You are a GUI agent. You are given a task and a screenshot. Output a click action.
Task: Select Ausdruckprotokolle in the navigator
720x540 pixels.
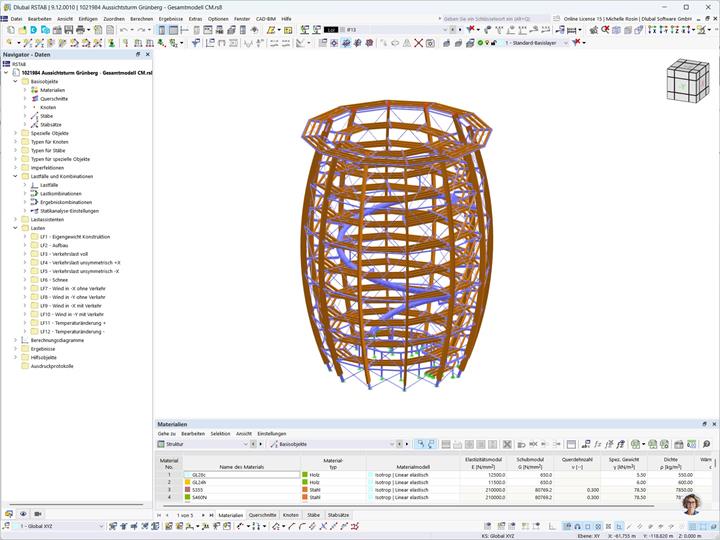pyautogui.click(x=52, y=366)
